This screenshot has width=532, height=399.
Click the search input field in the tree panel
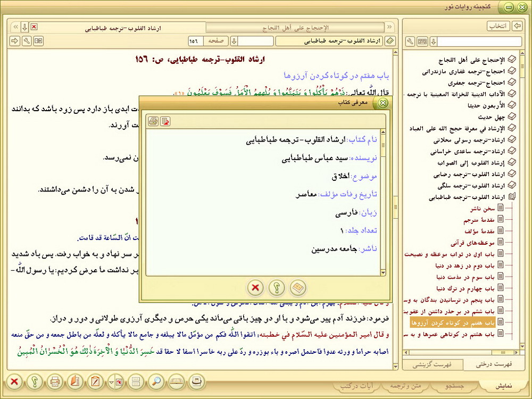479,41
